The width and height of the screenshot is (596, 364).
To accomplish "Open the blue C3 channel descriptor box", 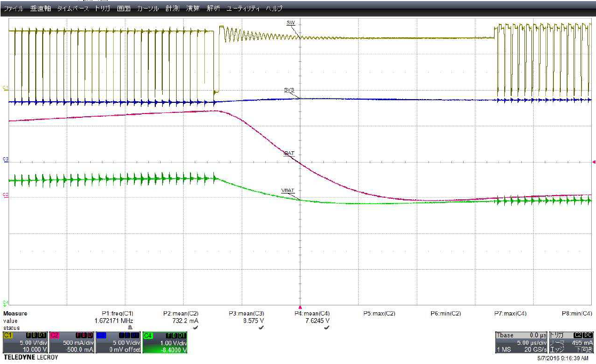I will pyautogui.click(x=118, y=342).
